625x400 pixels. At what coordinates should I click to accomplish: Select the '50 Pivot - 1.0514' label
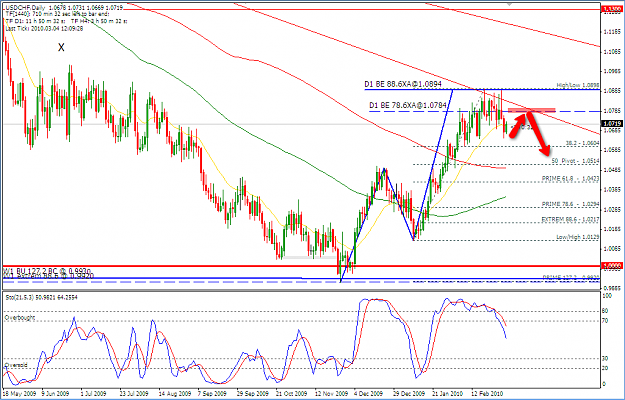(x=576, y=161)
